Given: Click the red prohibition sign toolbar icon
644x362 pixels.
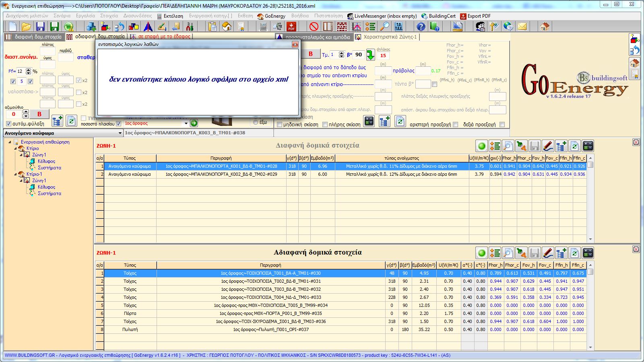Looking at the screenshot, I should pos(314,27).
